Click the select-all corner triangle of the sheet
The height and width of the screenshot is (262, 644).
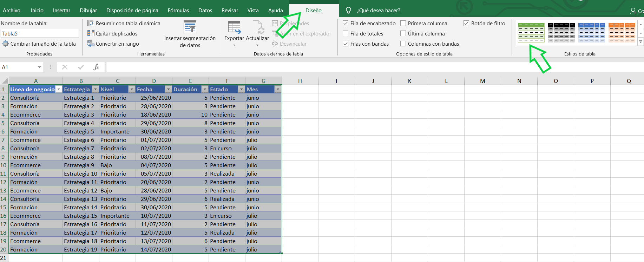5,81
